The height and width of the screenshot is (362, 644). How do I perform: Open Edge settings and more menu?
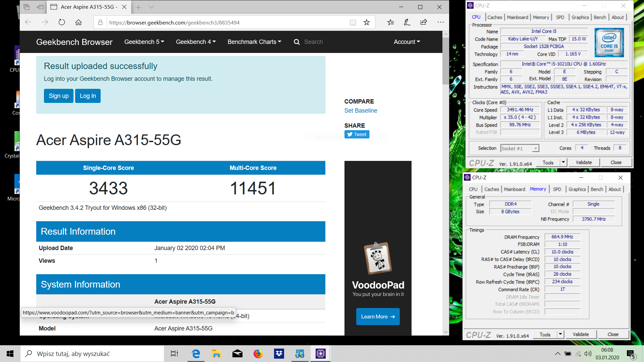click(441, 22)
